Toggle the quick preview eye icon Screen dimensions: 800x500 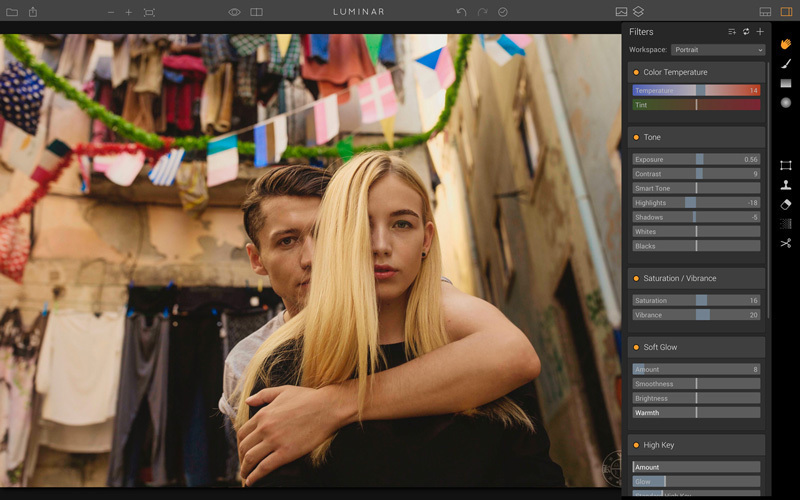234,12
